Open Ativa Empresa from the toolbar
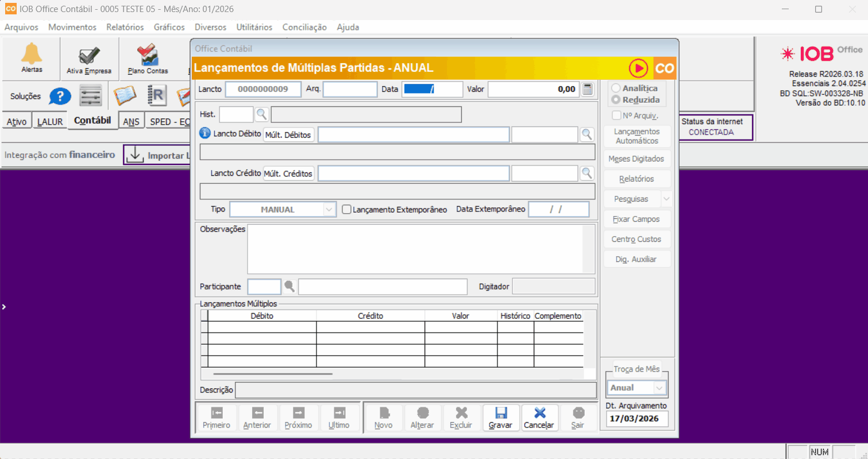The height and width of the screenshot is (459, 868). coord(89,56)
